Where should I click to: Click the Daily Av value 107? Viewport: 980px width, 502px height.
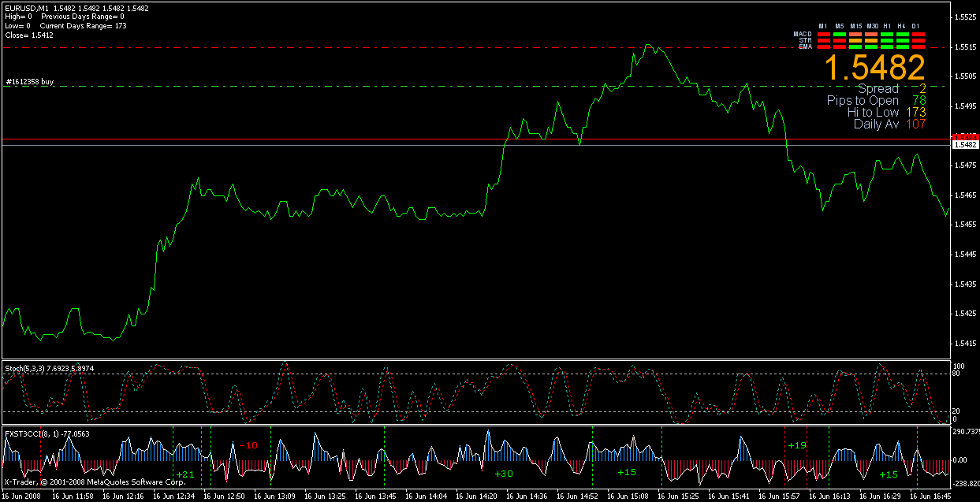click(915, 125)
